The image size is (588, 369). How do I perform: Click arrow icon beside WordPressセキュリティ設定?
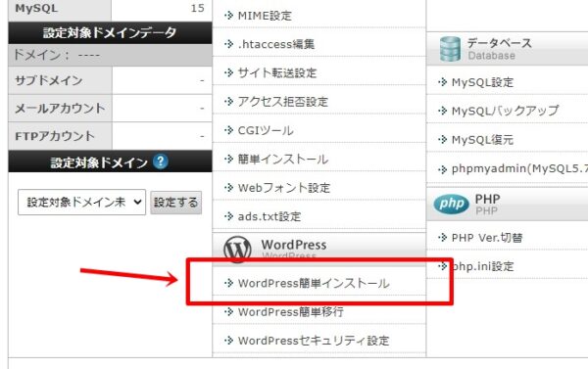[228, 341]
